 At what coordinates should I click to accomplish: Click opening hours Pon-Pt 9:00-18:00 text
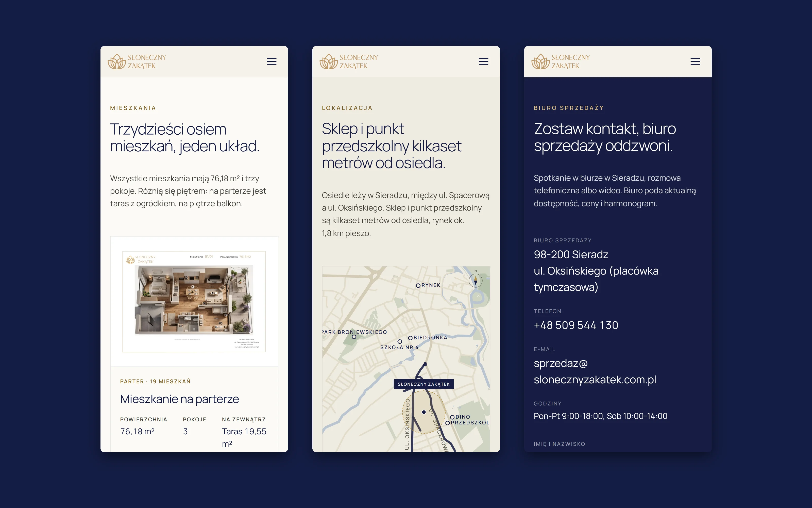tap(600, 416)
